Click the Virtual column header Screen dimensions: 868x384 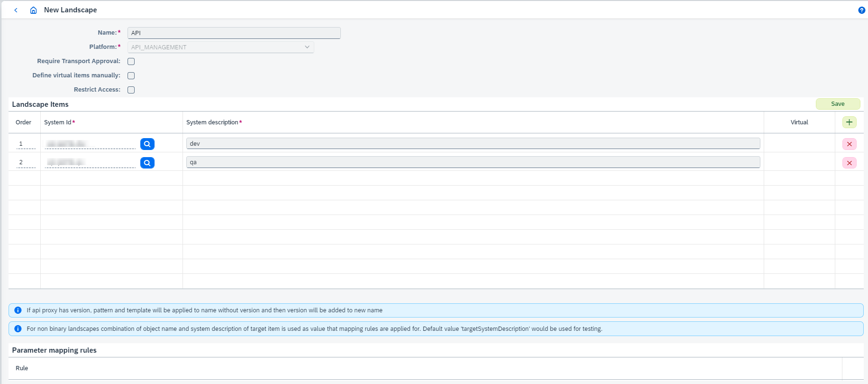coord(799,122)
